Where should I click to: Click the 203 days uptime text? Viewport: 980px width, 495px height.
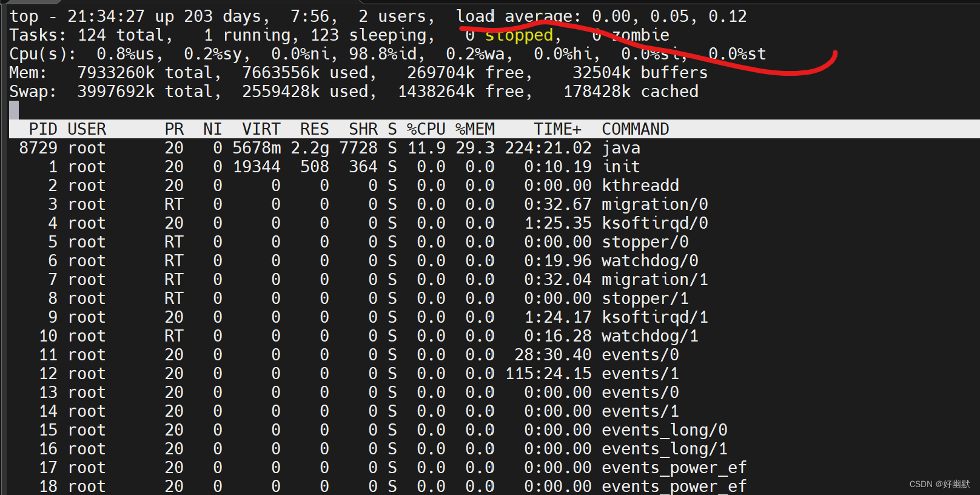tap(223, 16)
